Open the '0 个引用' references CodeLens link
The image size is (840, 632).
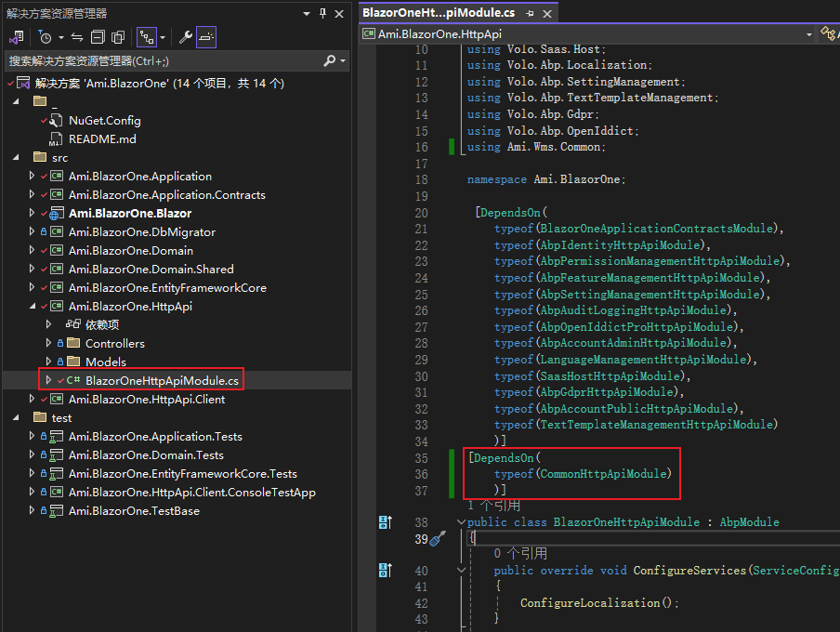(x=520, y=553)
